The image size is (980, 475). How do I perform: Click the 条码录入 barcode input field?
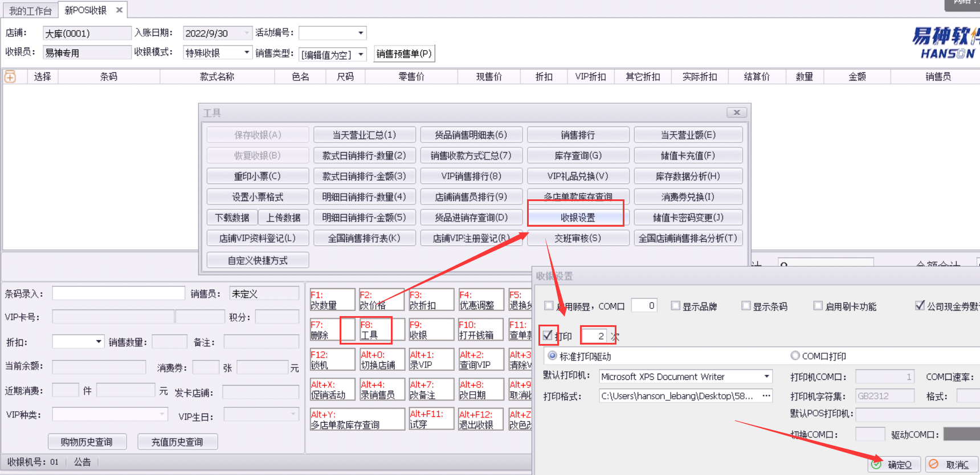click(119, 293)
